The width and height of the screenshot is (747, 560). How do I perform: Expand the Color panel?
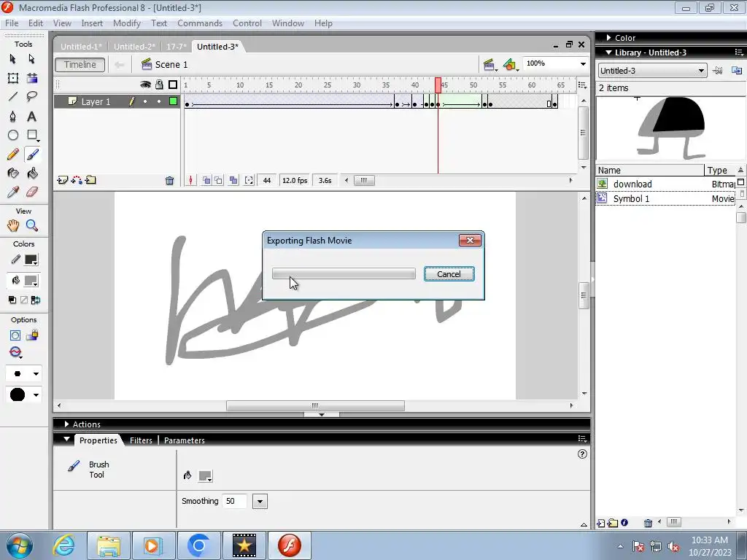pos(608,38)
